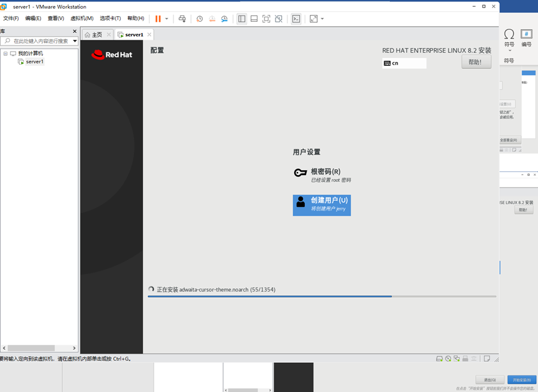
Task: Click the 编号 number icon in background window
Action: coord(526,34)
